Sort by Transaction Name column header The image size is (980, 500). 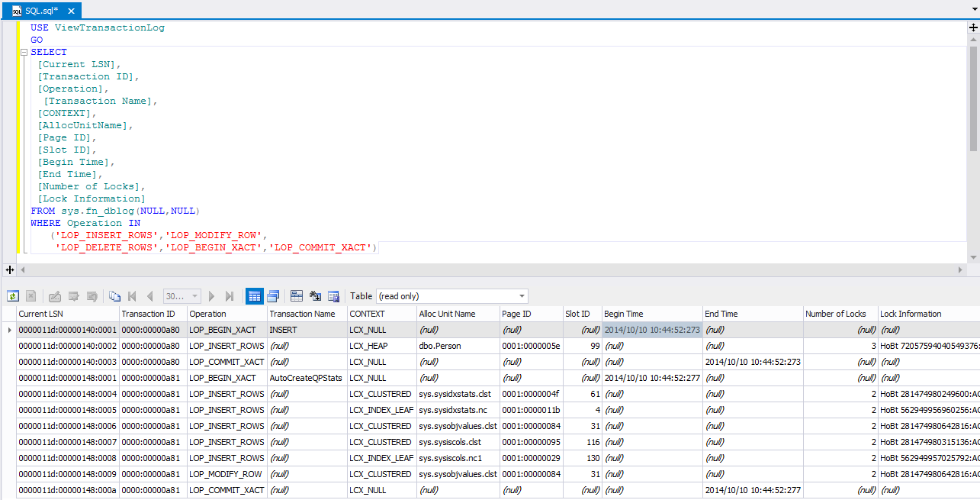point(307,314)
